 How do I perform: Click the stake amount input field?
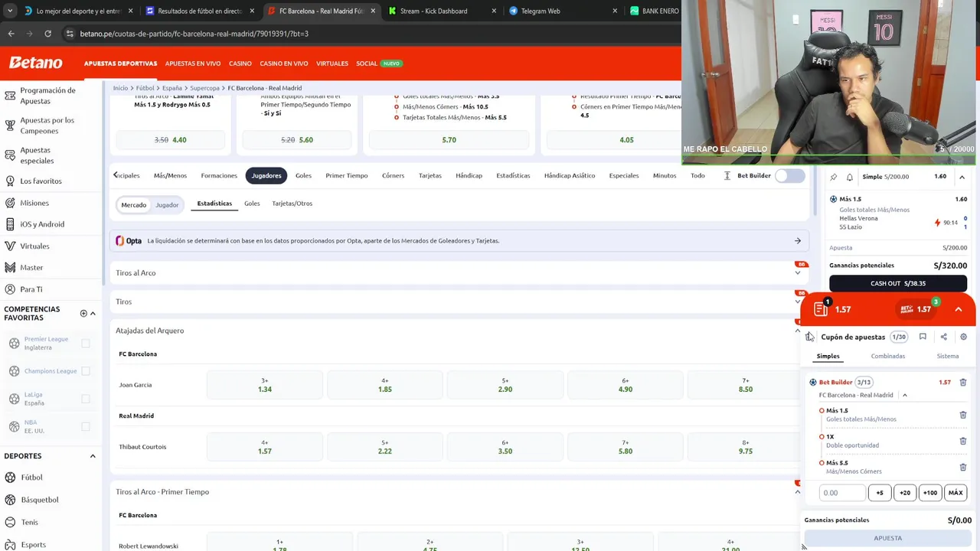tap(842, 493)
